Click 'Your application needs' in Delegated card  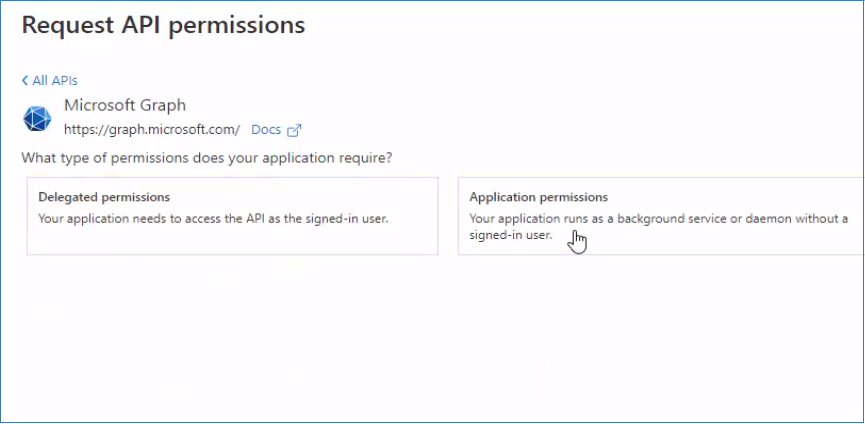tap(102, 218)
